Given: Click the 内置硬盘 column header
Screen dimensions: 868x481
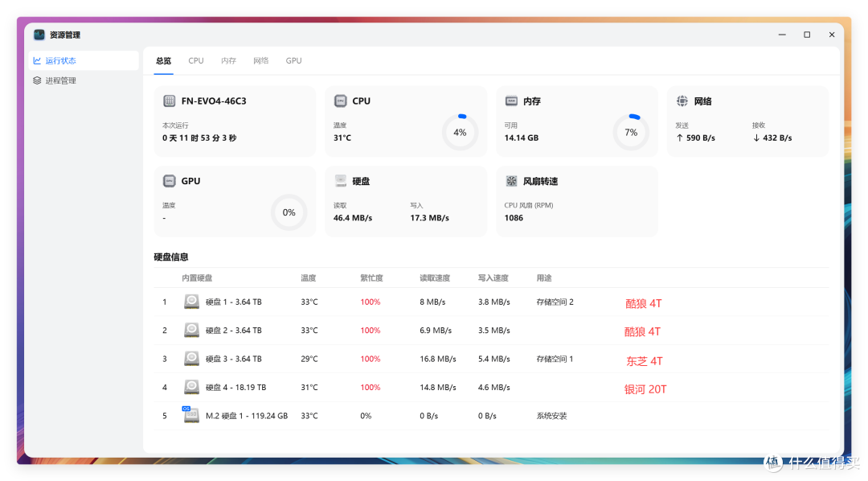Looking at the screenshot, I should 197,277.
